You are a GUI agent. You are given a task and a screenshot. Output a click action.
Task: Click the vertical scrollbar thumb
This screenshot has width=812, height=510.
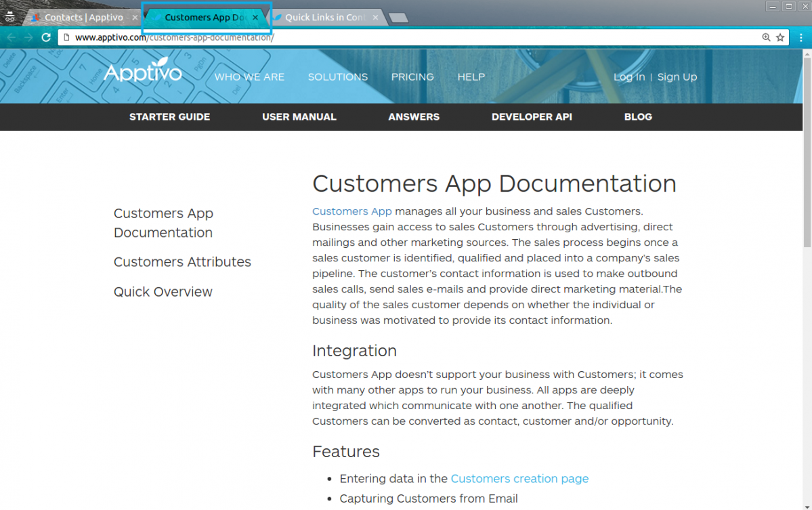[807, 152]
